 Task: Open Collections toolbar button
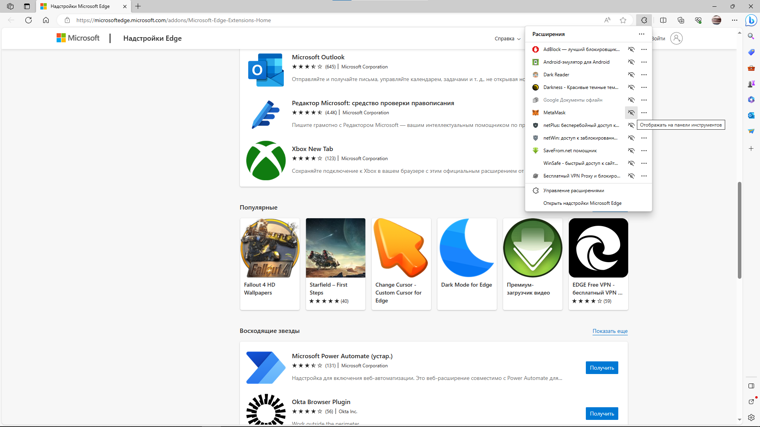coord(681,20)
